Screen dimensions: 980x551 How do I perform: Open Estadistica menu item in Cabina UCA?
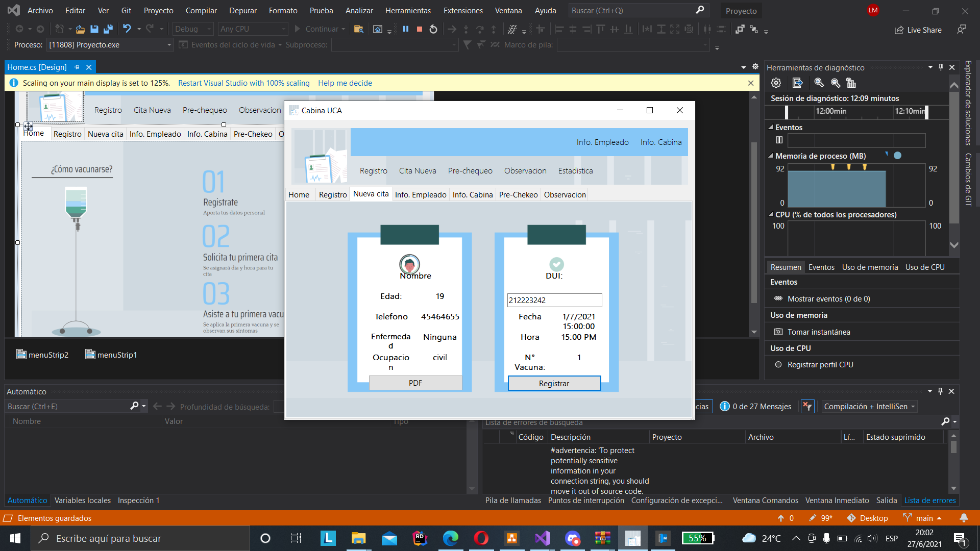[575, 170]
